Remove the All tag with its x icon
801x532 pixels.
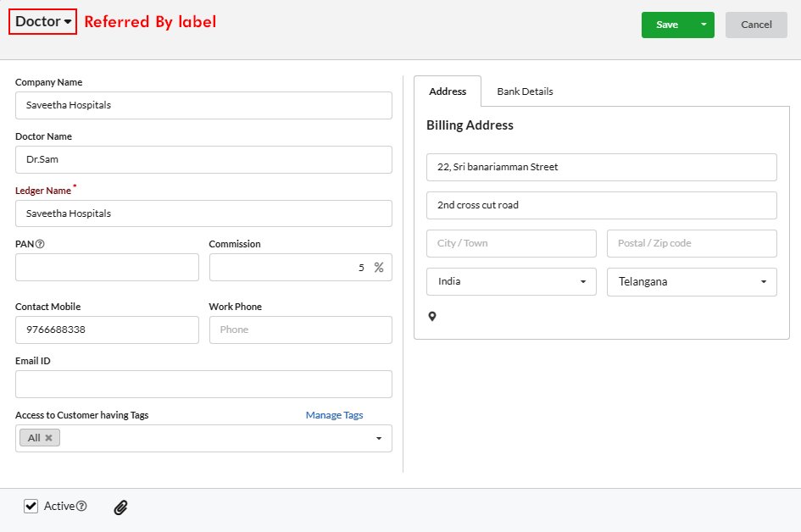coord(48,438)
